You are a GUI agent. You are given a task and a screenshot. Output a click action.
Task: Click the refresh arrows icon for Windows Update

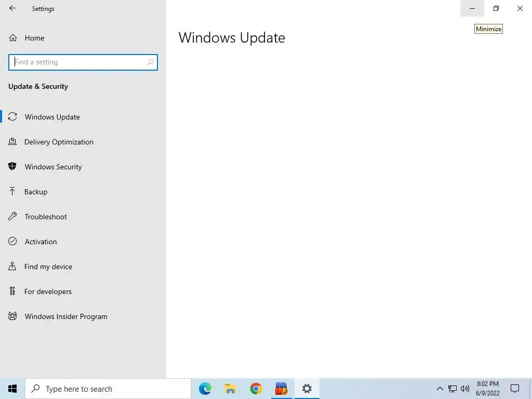pyautogui.click(x=12, y=117)
